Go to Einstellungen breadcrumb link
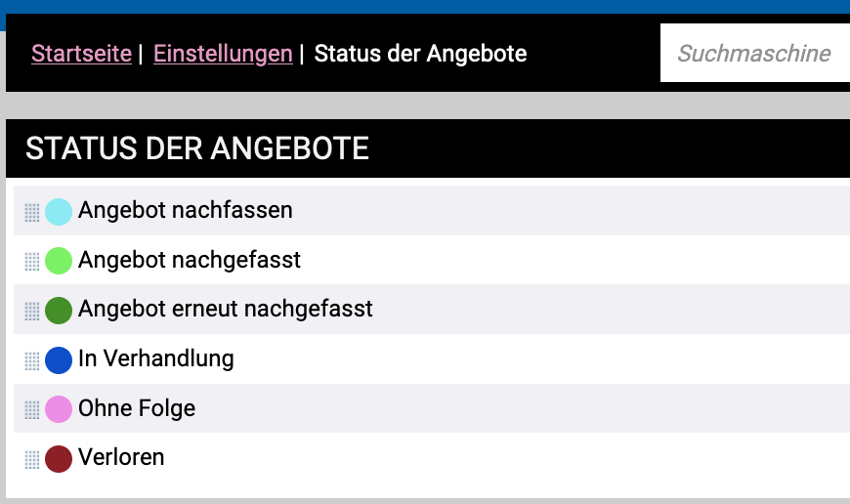This screenshot has width=850, height=504. coord(223,54)
